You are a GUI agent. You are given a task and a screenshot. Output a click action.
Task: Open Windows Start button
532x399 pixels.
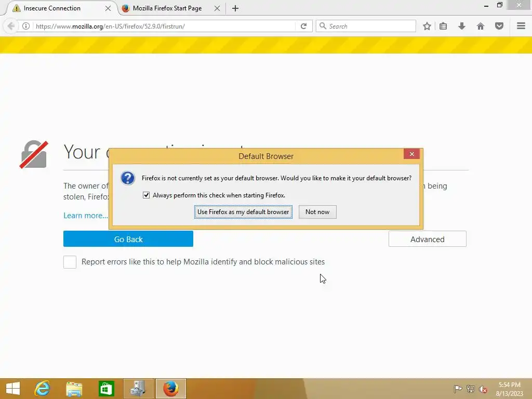click(x=13, y=389)
